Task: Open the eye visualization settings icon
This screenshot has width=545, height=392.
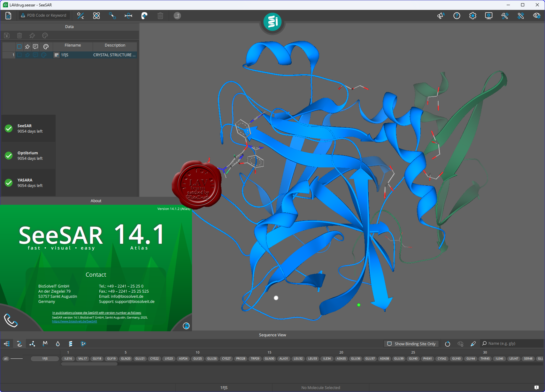Action: 537,15
